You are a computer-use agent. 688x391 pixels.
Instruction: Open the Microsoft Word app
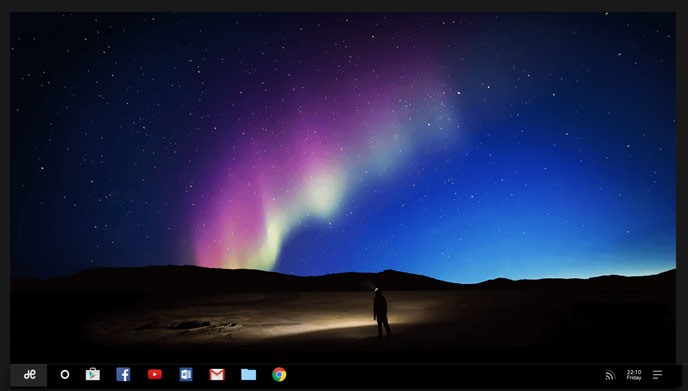186,374
